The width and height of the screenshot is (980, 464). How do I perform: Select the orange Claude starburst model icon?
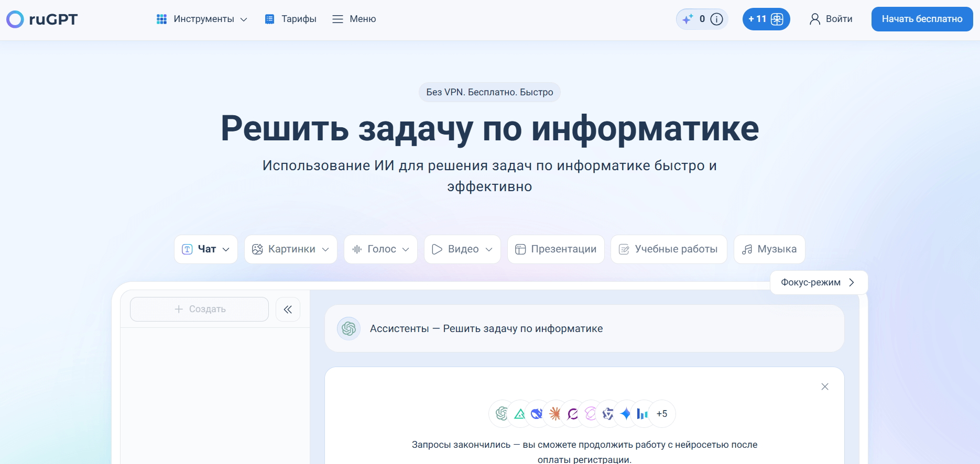tap(555, 414)
